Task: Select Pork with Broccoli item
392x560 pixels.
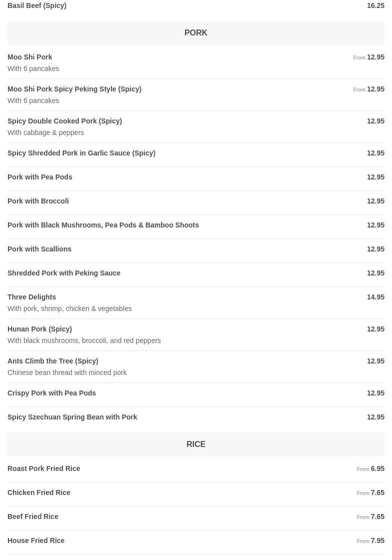Action: tap(38, 201)
